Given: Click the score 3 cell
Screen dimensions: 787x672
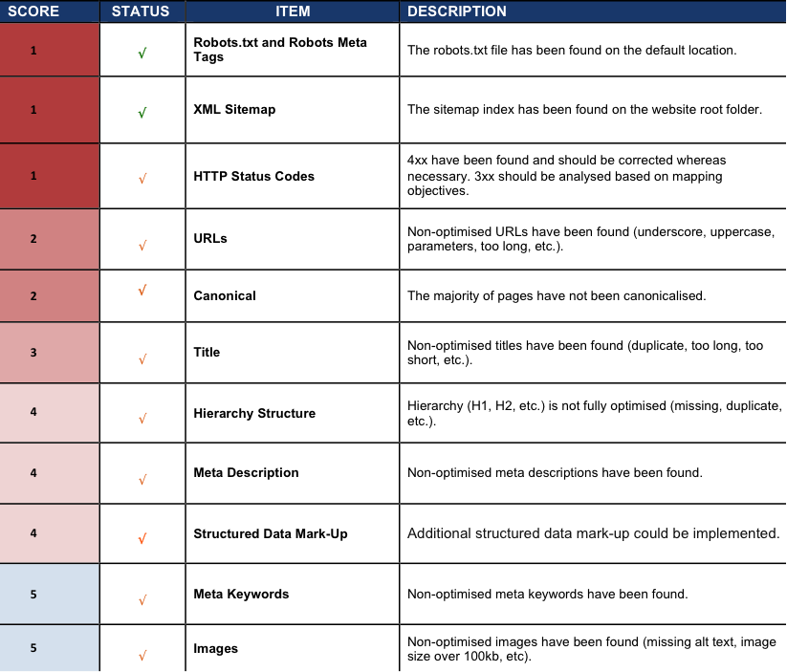Looking at the screenshot, I should click(x=49, y=353).
